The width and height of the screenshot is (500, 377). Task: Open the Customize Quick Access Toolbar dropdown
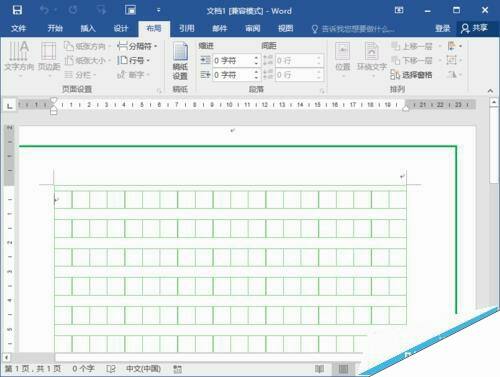158,10
